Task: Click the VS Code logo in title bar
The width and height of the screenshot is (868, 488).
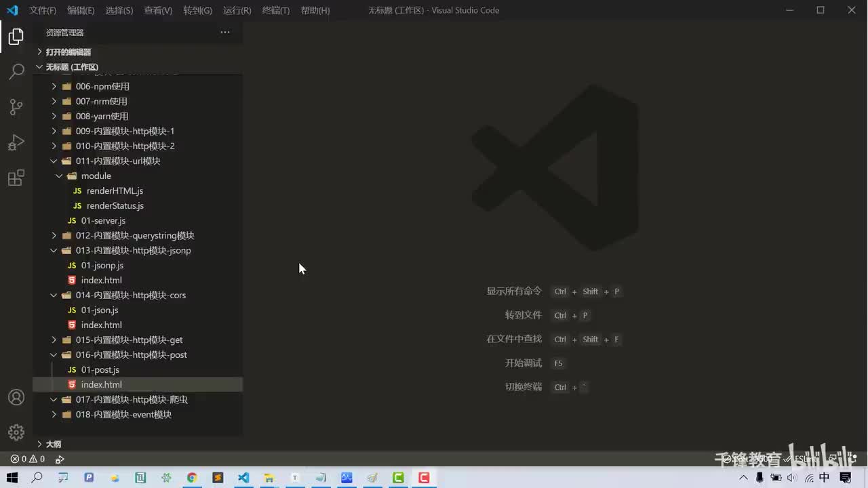Action: (12, 10)
